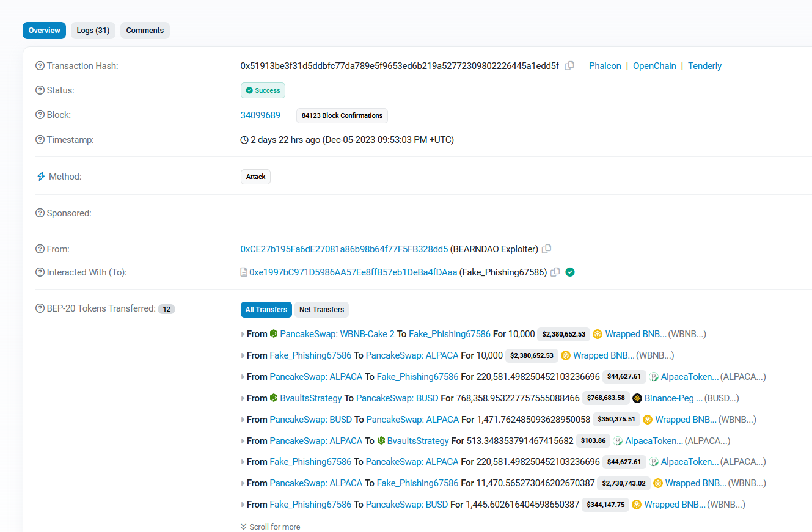Expand the 1,471.76 WBNB transfer row
The width and height of the screenshot is (812, 532).
click(243, 420)
